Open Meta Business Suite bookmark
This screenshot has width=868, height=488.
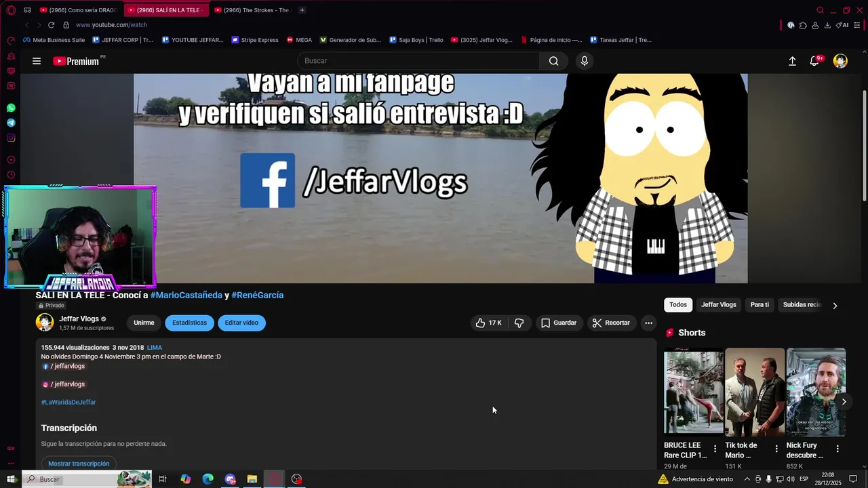[x=55, y=40]
